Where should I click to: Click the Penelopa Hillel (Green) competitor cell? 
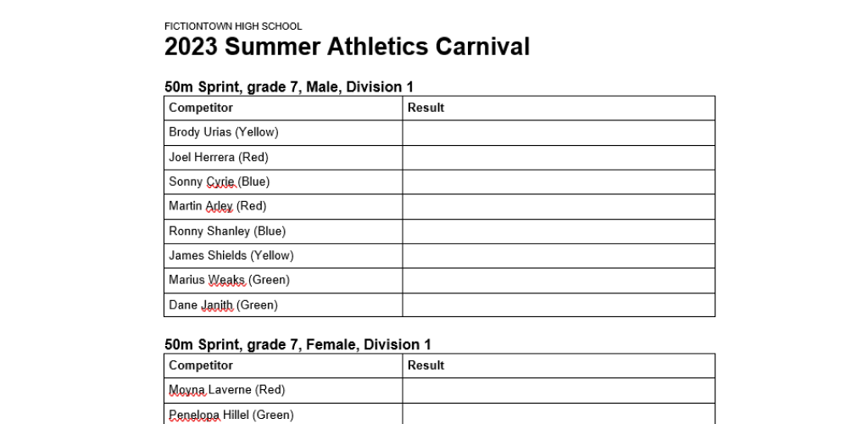(231, 415)
